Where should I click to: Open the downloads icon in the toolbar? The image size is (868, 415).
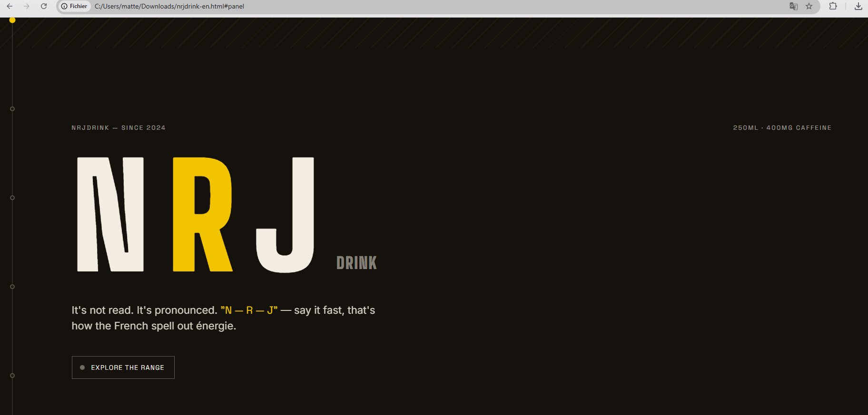[x=858, y=6]
